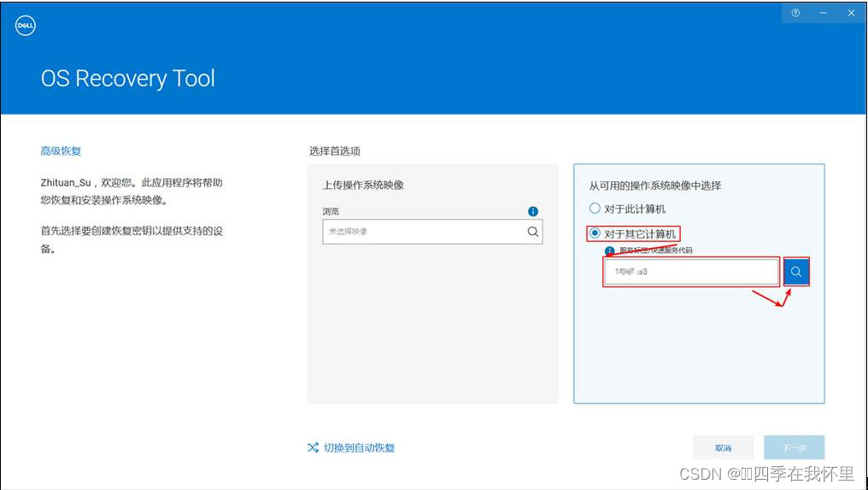Close the OS Recovery Tool window
868x490 pixels.
[852, 13]
